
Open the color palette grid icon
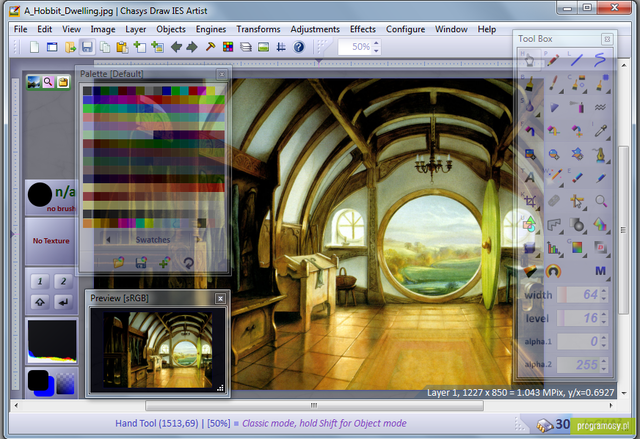pyautogui.click(x=228, y=47)
